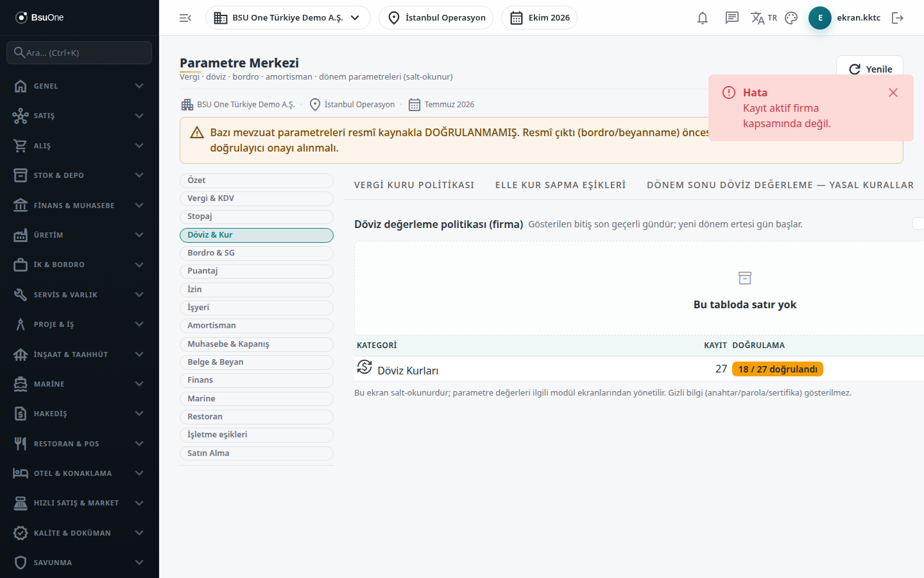Open Savunma shield icon
The width and height of the screenshot is (924, 578).
(x=21, y=563)
